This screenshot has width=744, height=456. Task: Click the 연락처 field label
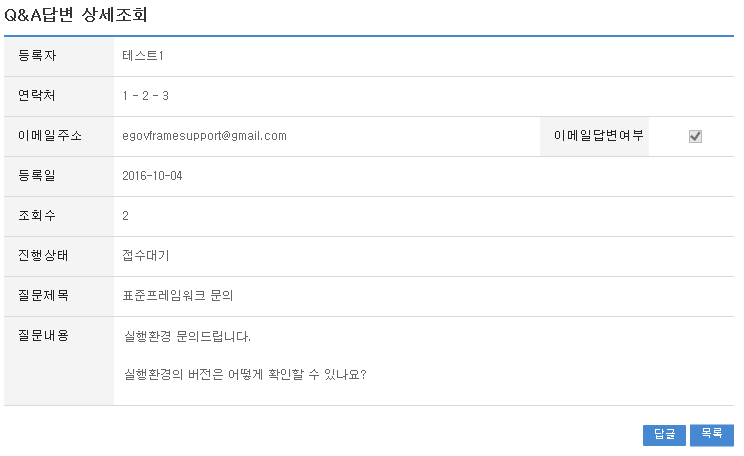coord(38,96)
